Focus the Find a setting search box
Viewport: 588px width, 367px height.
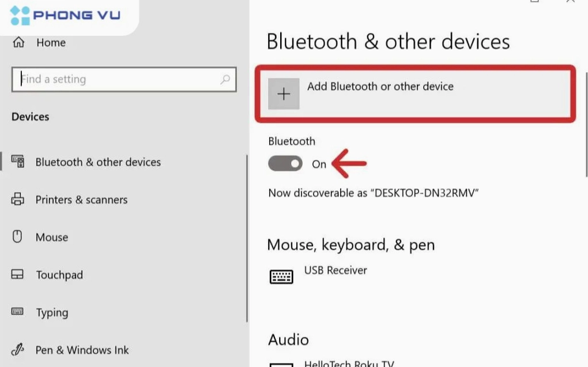pyautogui.click(x=115, y=79)
